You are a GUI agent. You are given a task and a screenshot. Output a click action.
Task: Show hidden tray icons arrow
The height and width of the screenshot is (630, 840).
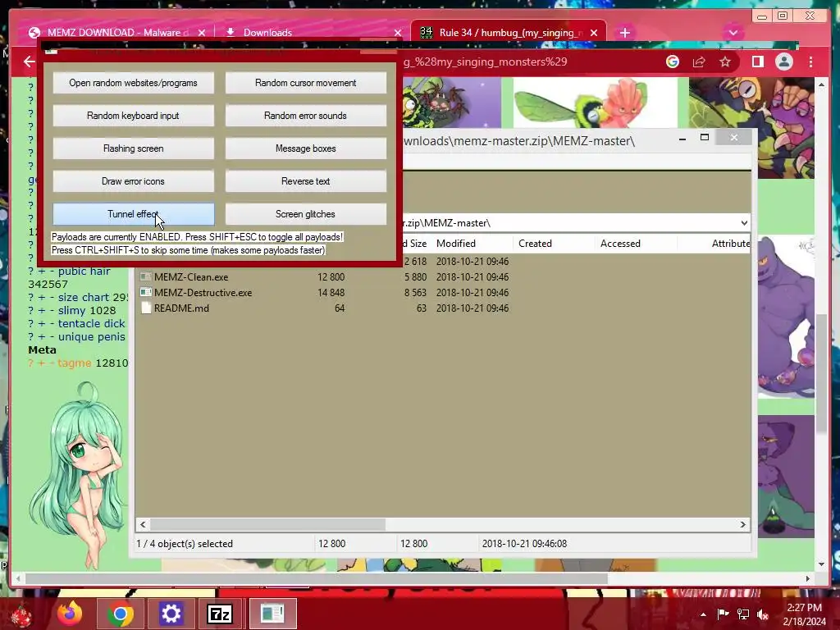point(703,614)
